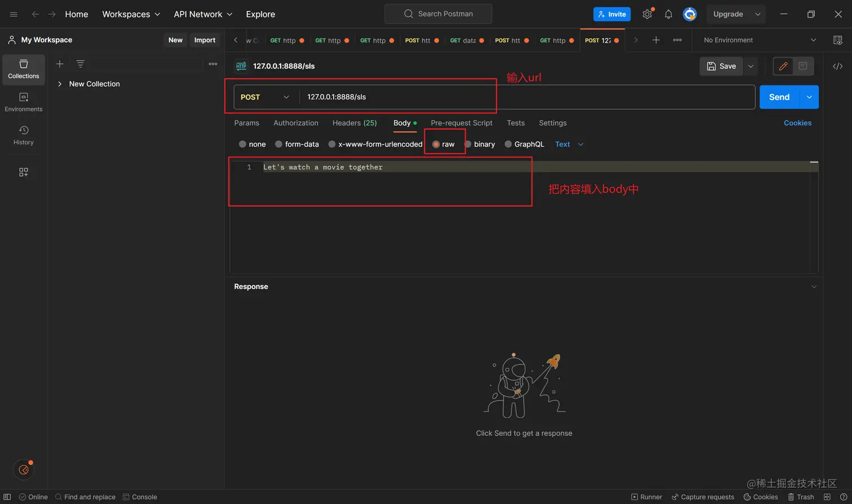The image size is (852, 504).
Task: Open the code snippet panel
Action: [x=838, y=66]
